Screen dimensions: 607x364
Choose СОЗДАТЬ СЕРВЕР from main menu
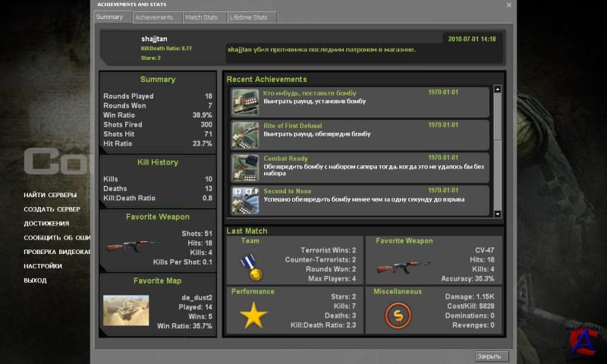coord(52,209)
